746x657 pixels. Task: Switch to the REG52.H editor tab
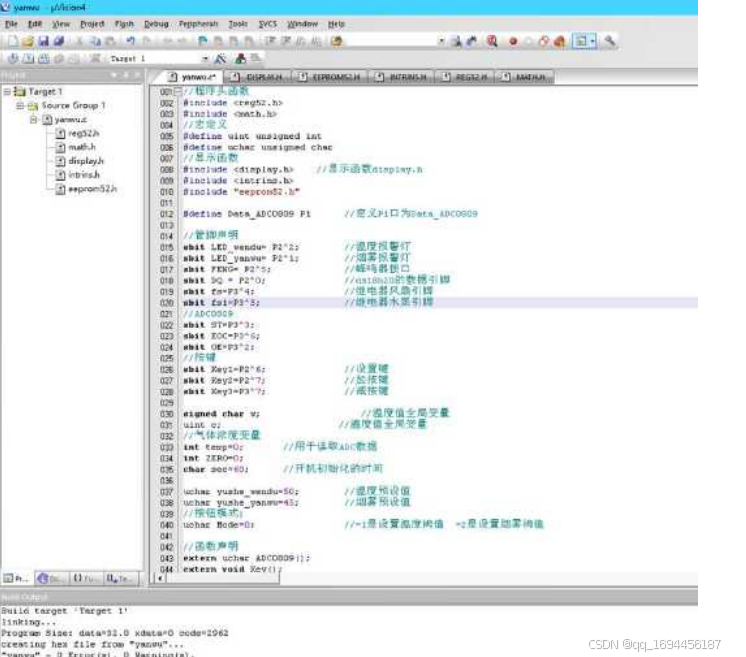click(464, 77)
